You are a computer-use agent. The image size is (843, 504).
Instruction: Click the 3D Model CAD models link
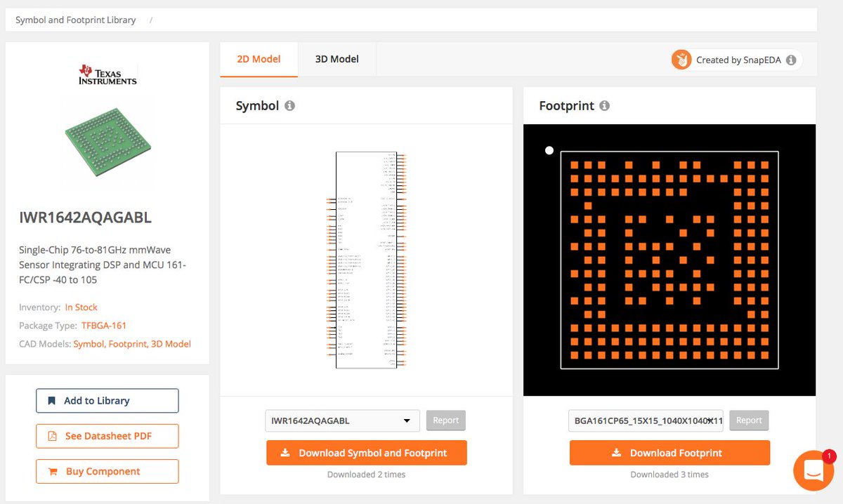click(x=171, y=344)
